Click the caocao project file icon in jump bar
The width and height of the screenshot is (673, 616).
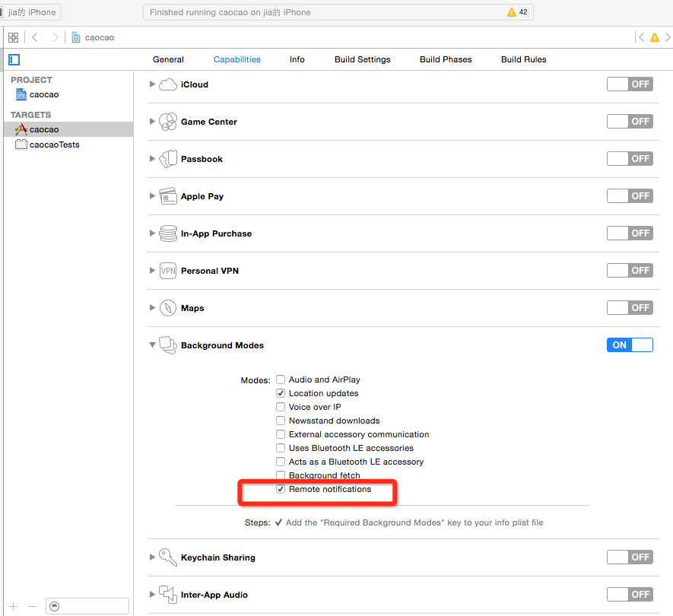(x=76, y=37)
